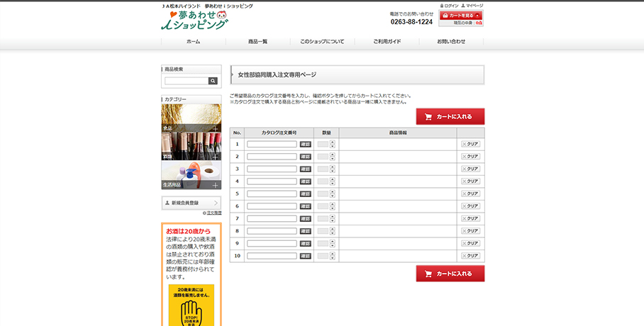Expand the 生活用品 category plus icon
The height and width of the screenshot is (326, 644).
(x=215, y=185)
